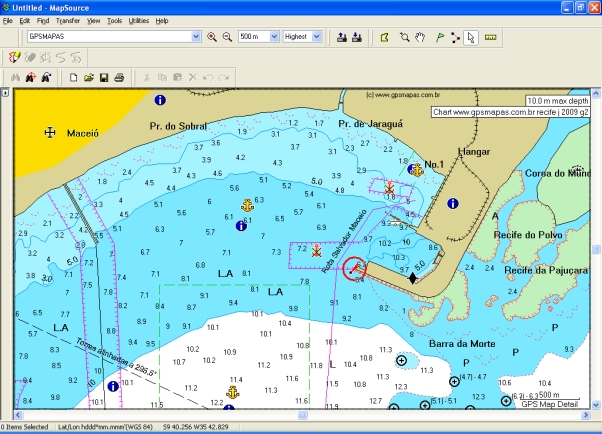This screenshot has width=602, height=434.
Task: Toggle the Zoom rectangle tool
Action: [404, 37]
